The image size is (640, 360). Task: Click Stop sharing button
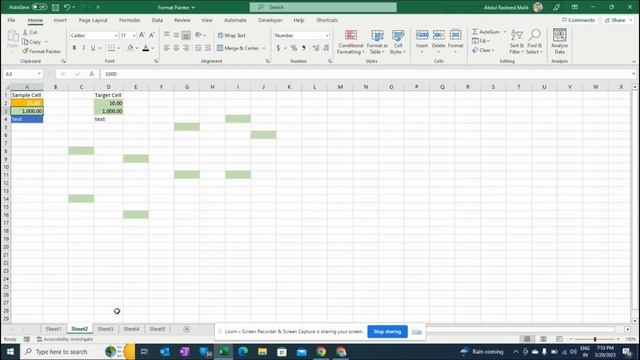point(387,331)
